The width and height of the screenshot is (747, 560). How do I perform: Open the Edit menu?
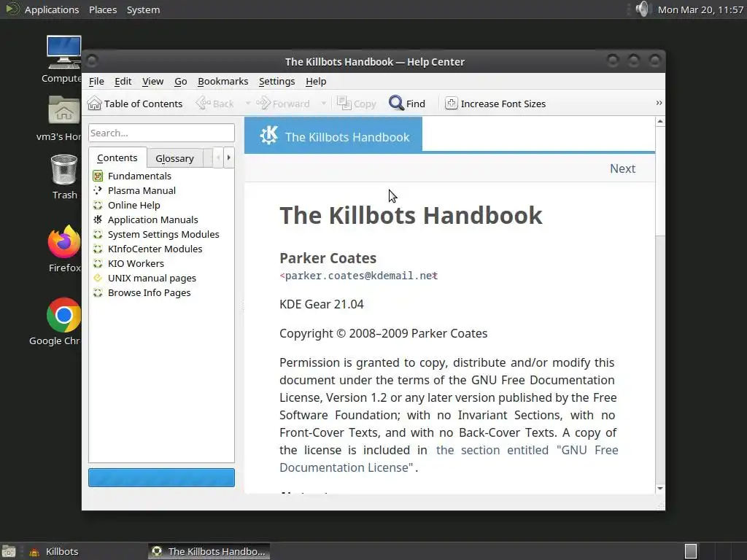pyautogui.click(x=123, y=82)
